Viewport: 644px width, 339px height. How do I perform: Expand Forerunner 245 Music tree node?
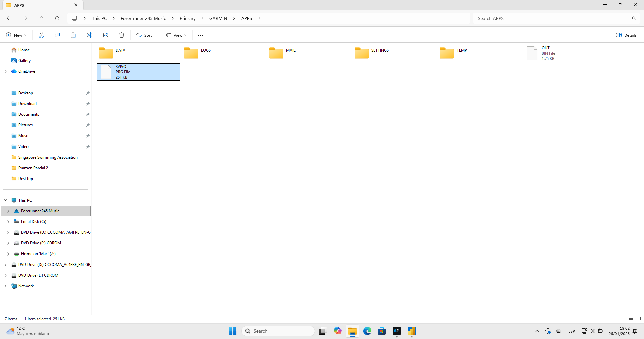coord(8,211)
